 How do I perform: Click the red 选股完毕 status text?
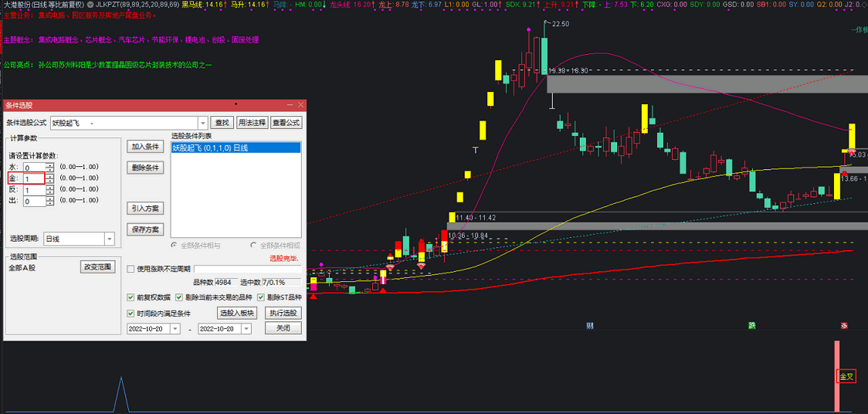pos(284,259)
